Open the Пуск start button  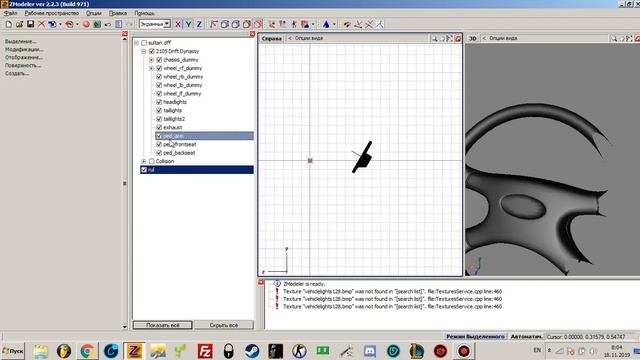point(13,351)
